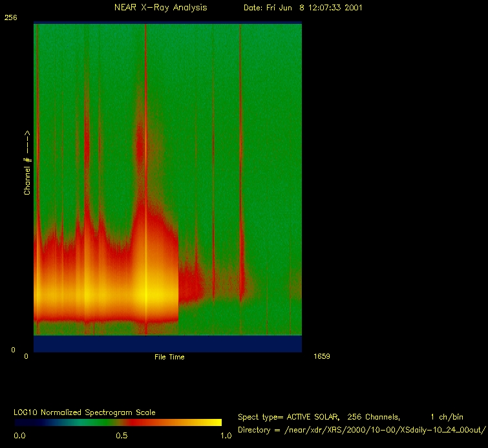Click the 1 ch/bin text
The image size is (488, 448).
point(445,417)
